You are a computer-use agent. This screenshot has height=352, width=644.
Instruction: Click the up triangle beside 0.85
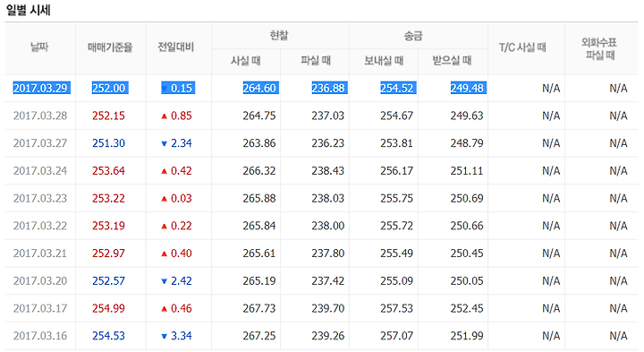click(x=165, y=116)
